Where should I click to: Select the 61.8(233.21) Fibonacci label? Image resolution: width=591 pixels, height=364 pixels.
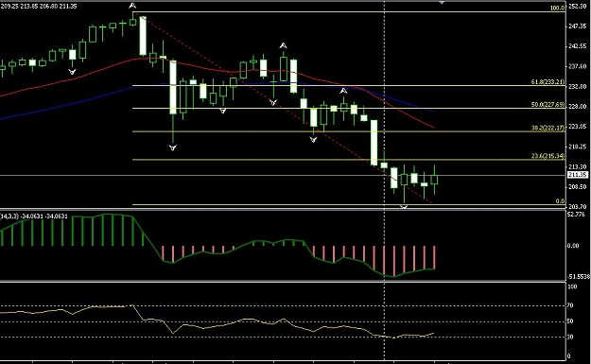pos(548,81)
